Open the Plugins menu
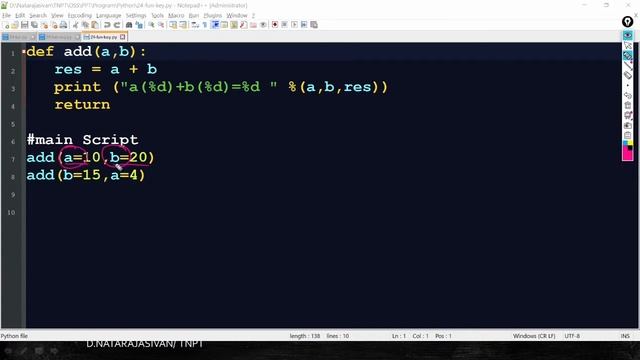The width and height of the screenshot is (640, 360). 213,16
